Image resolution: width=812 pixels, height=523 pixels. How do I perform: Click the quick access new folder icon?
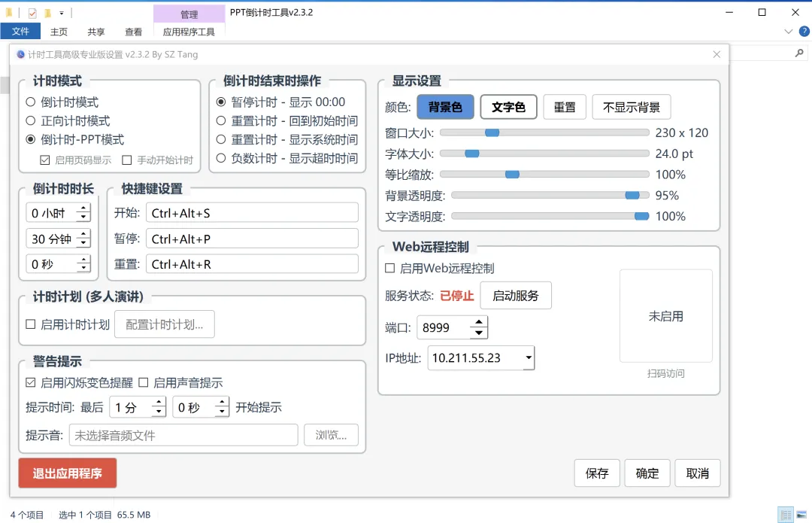click(x=47, y=13)
